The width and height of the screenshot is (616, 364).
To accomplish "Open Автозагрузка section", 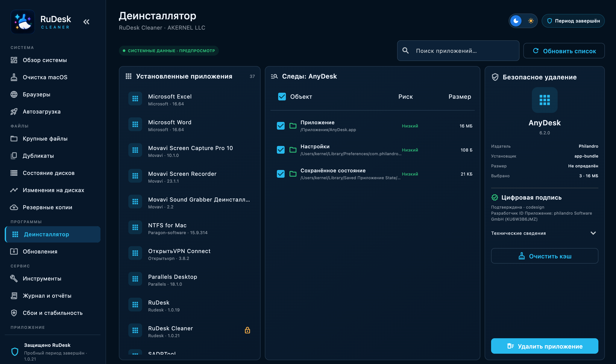I will point(52,112).
